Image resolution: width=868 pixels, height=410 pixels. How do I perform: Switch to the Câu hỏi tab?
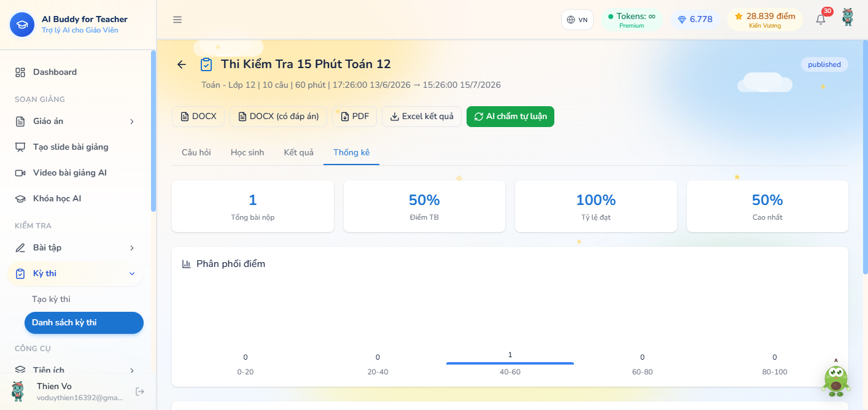[x=196, y=152]
